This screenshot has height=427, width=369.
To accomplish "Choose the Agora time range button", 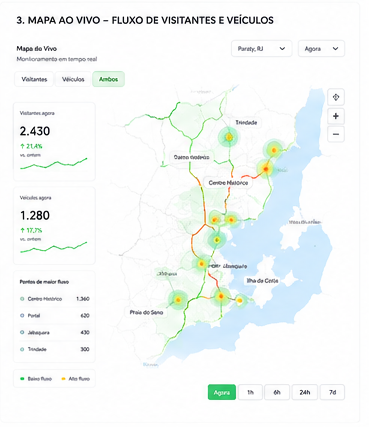I will coord(222,392).
